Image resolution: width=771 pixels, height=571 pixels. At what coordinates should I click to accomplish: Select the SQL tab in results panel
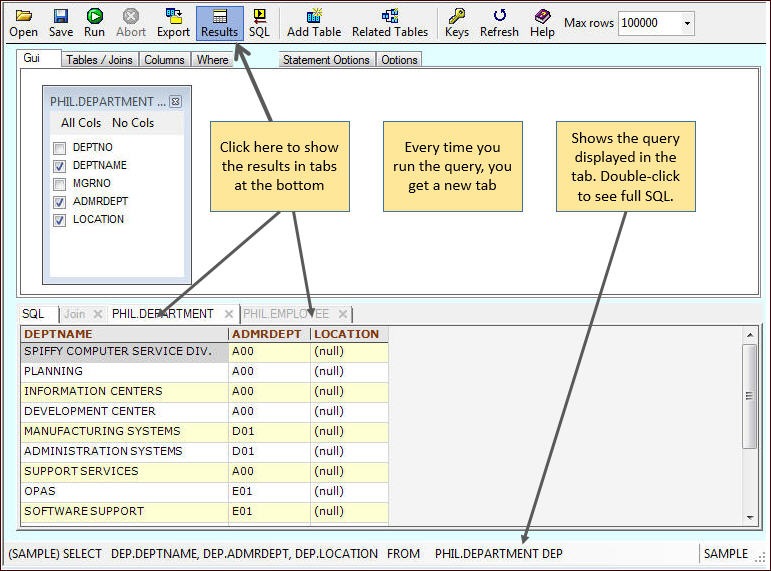[33, 314]
